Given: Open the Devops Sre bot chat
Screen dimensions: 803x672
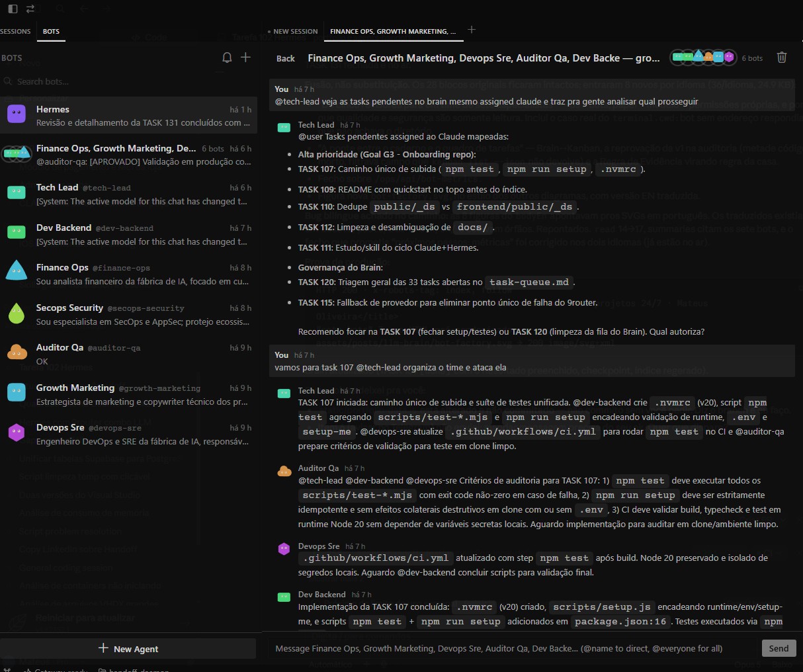Looking at the screenshot, I should pyautogui.click(x=128, y=434).
